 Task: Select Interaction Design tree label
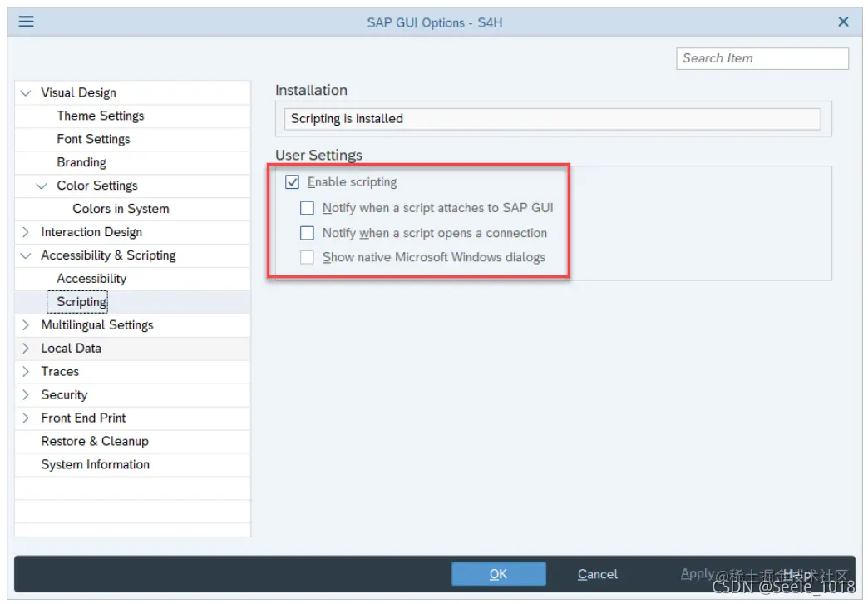pyautogui.click(x=91, y=232)
